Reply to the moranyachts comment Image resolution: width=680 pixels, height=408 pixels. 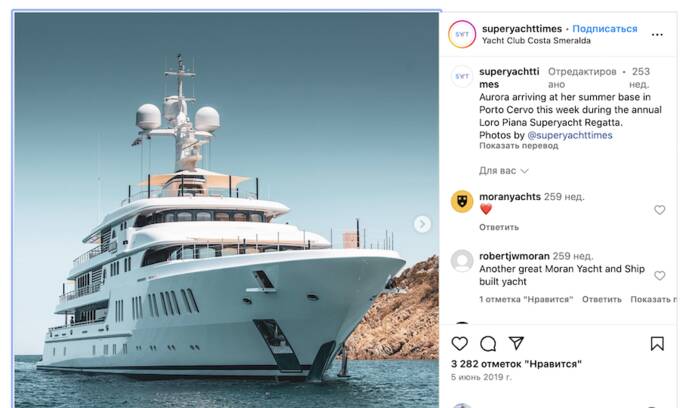coord(499,227)
